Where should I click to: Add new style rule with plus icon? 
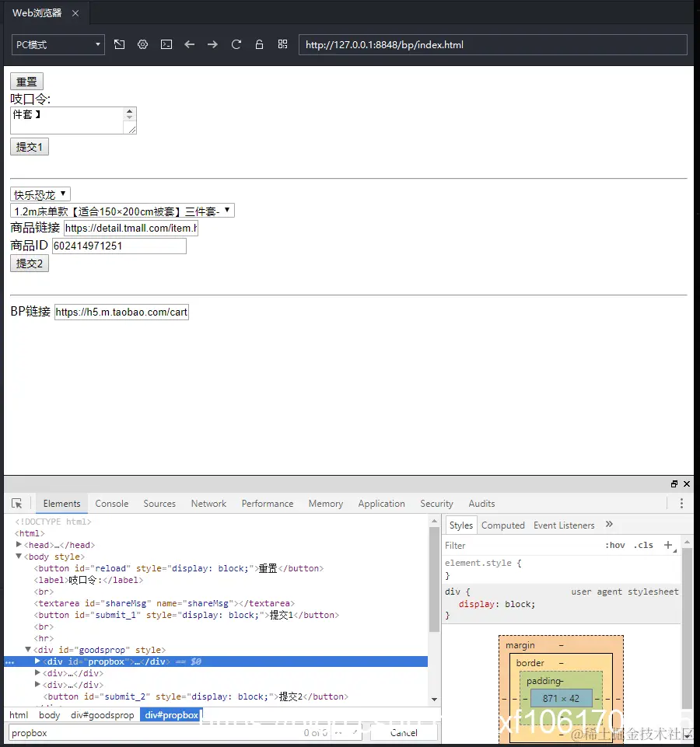tap(668, 545)
